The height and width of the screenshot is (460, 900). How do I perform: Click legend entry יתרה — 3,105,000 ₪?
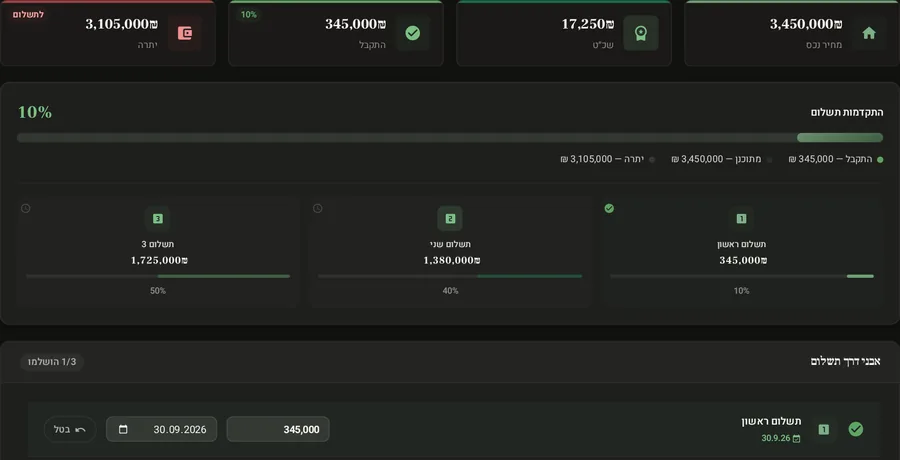(607, 159)
